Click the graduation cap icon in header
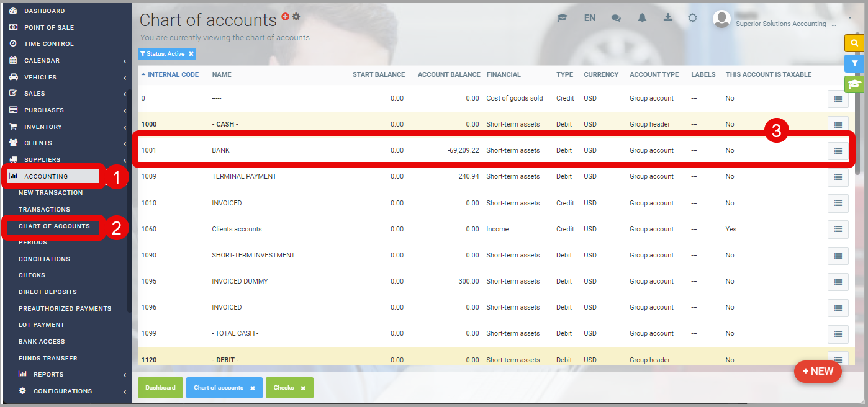Image resolution: width=868 pixels, height=407 pixels. [x=563, y=18]
